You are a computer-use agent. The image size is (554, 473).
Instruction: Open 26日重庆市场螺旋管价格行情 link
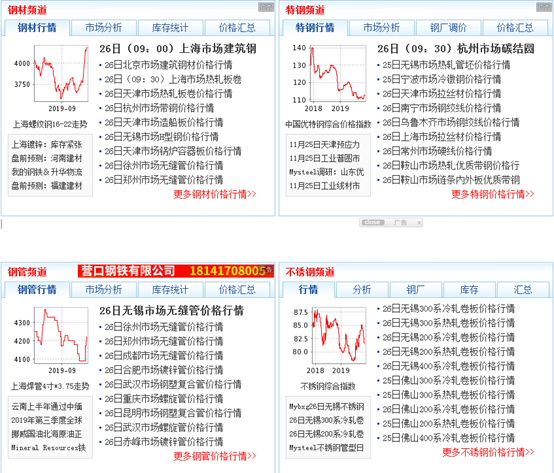tap(164, 399)
